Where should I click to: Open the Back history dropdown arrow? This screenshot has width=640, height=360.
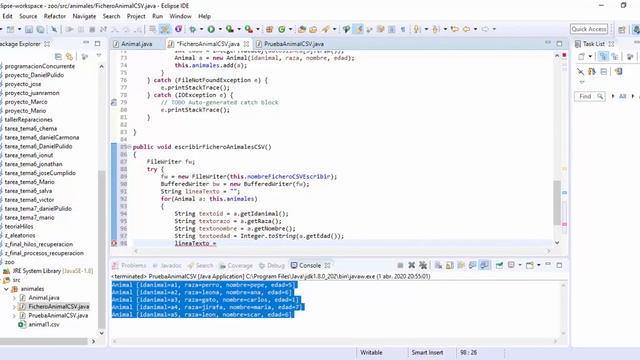click(475, 29)
